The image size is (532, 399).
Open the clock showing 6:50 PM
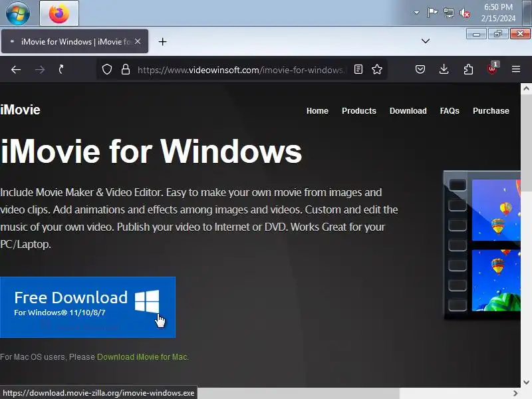point(498,13)
